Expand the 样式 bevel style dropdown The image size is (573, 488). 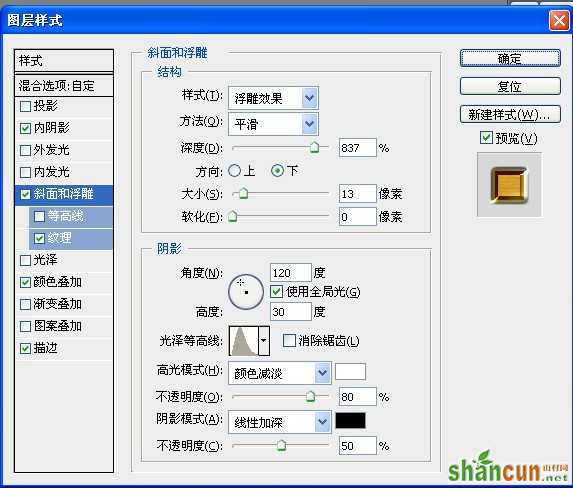coord(273,98)
